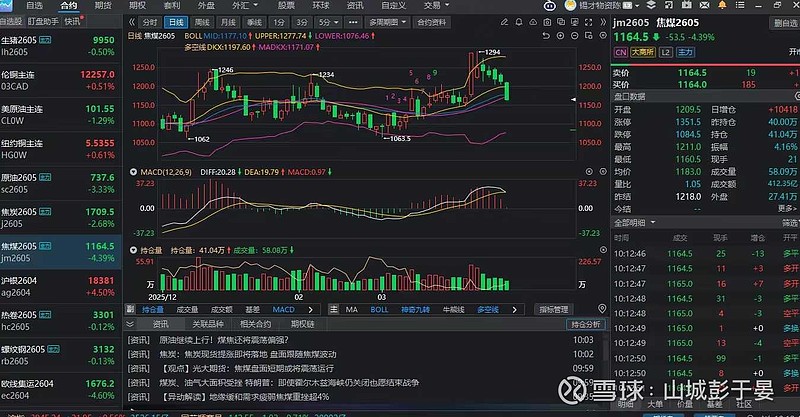Click the copy-window icon in chart toolbar
This screenshot has width=800, height=417.
click(x=561, y=22)
